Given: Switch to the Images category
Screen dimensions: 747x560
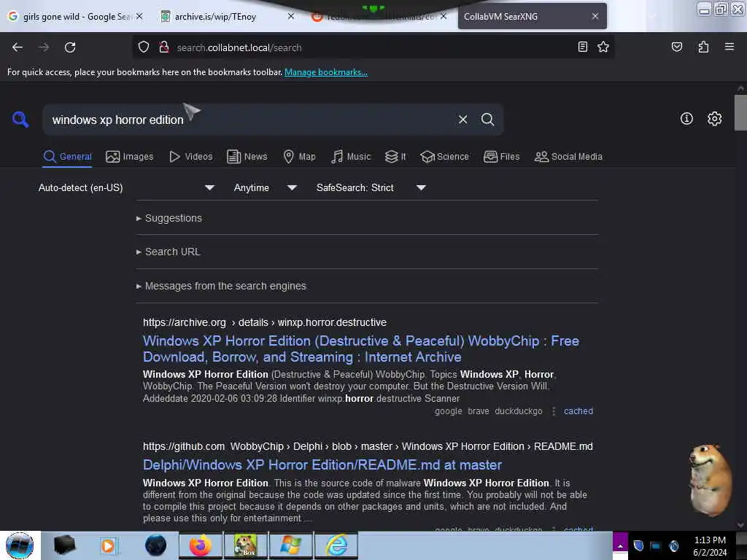Looking at the screenshot, I should click(x=130, y=157).
